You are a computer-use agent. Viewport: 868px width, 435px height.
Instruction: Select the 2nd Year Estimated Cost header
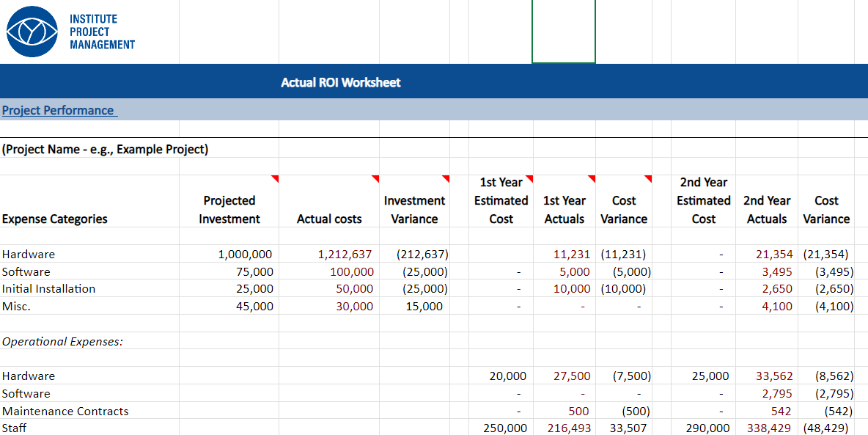(x=704, y=200)
